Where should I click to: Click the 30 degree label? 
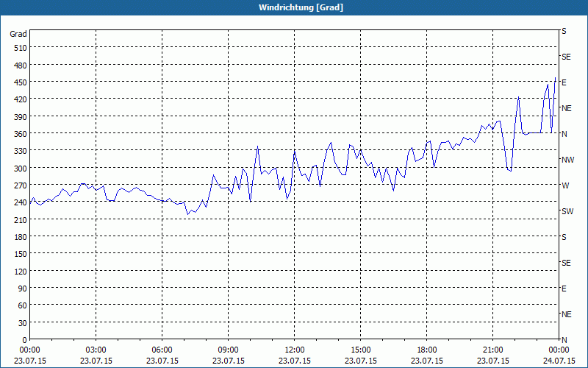click(x=23, y=323)
